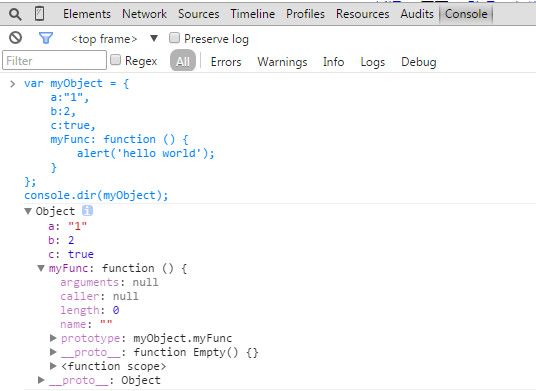Click the arguments: null row

109,282
